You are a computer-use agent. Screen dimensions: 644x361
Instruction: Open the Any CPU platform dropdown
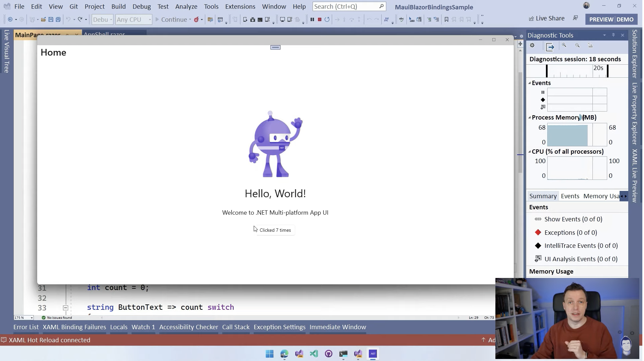click(x=134, y=19)
